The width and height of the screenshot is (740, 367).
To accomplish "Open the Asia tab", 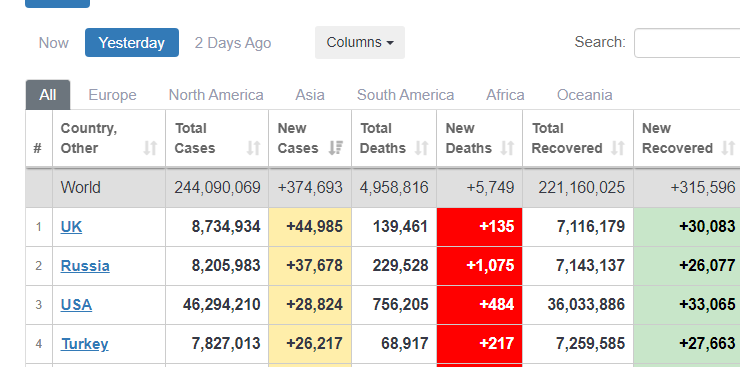I will [310, 95].
